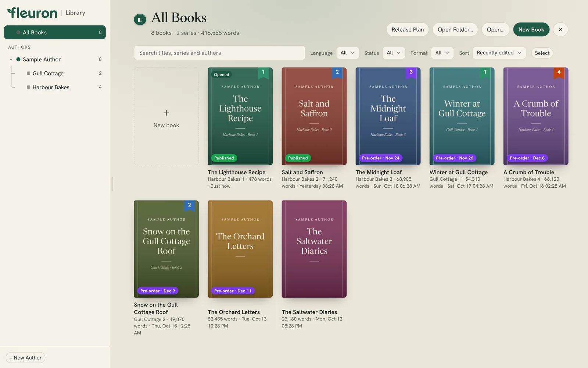Open the A Crumb of Trouble cover
Viewport: 588px width, 368px height.
point(535,116)
